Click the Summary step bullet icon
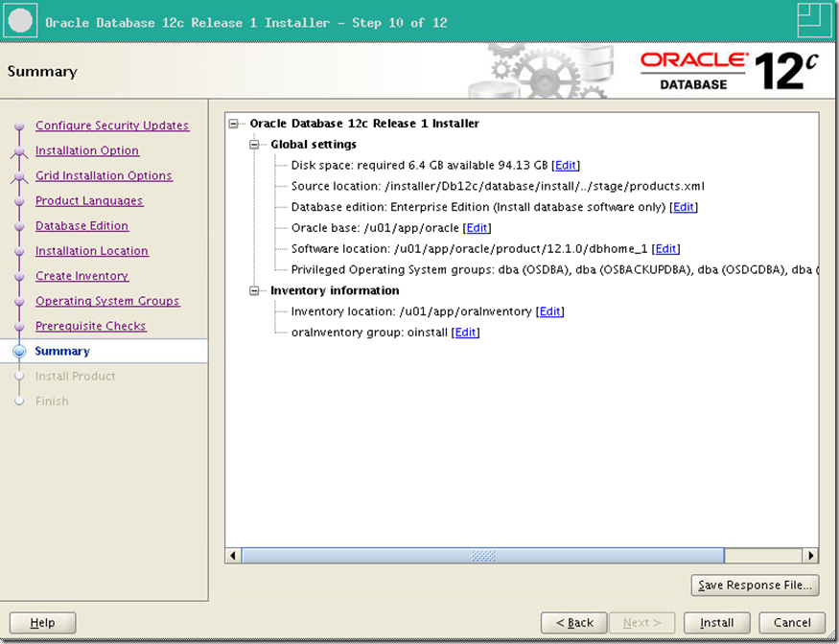This screenshot has height=644, width=839. [x=19, y=352]
